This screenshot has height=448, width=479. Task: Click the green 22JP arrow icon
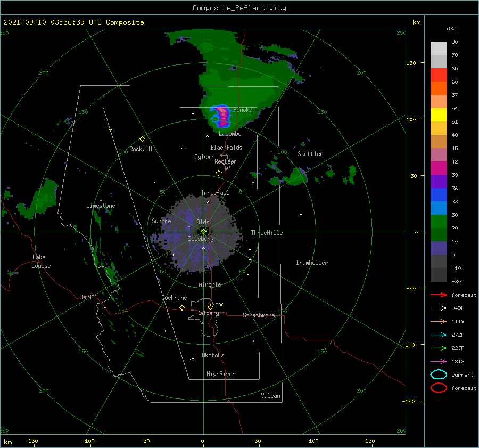439,348
